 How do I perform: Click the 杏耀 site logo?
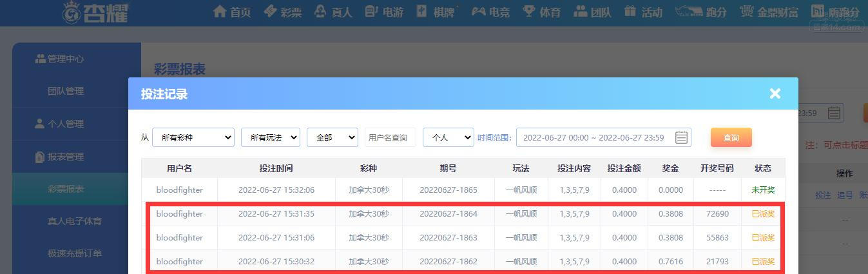tap(95, 11)
